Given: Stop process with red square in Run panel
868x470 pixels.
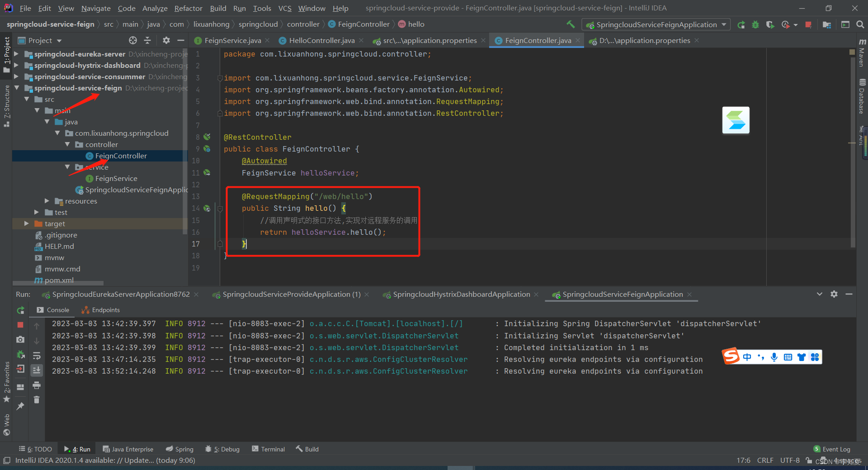Looking at the screenshot, I should (x=20, y=325).
